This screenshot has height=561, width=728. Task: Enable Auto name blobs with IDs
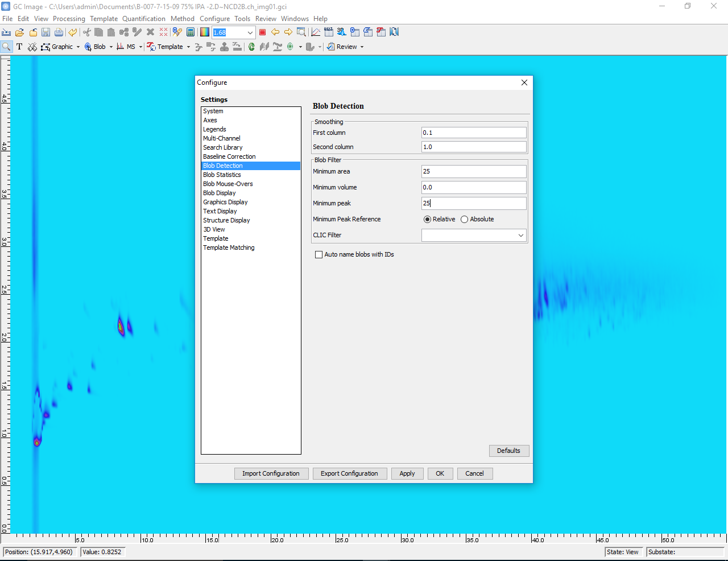[x=319, y=255]
